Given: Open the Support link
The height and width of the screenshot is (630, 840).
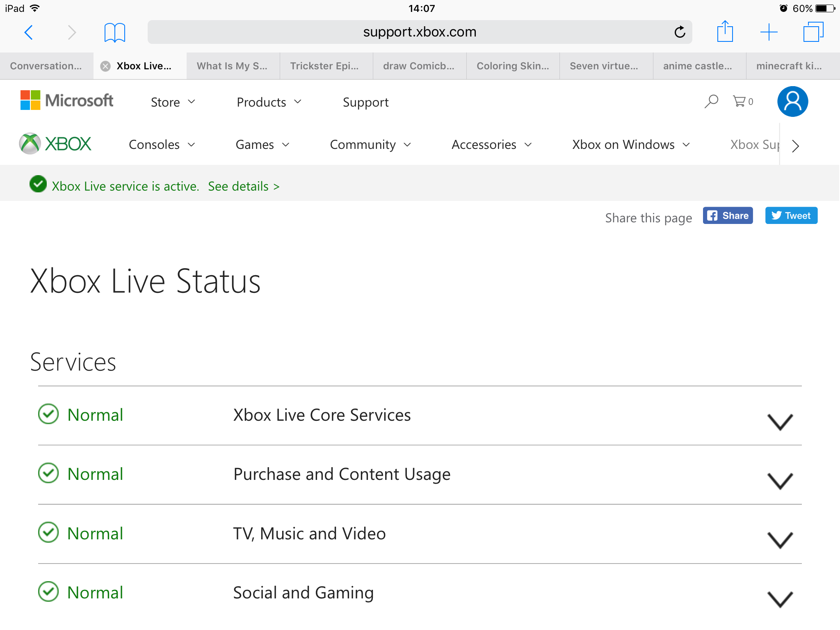Looking at the screenshot, I should tap(365, 102).
